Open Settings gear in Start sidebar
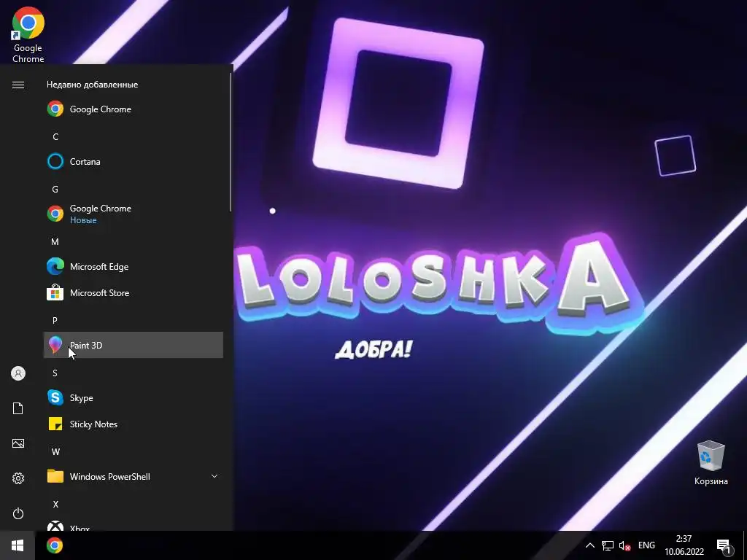The height and width of the screenshot is (560, 747). [x=18, y=478]
